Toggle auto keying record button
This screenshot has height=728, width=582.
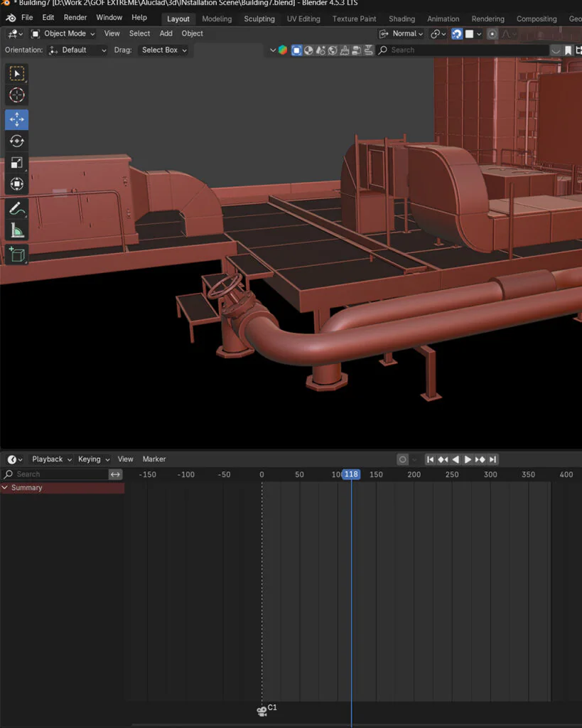click(402, 460)
